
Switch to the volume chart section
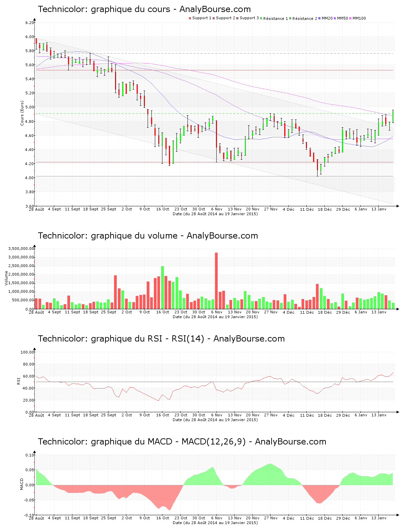pos(148,235)
